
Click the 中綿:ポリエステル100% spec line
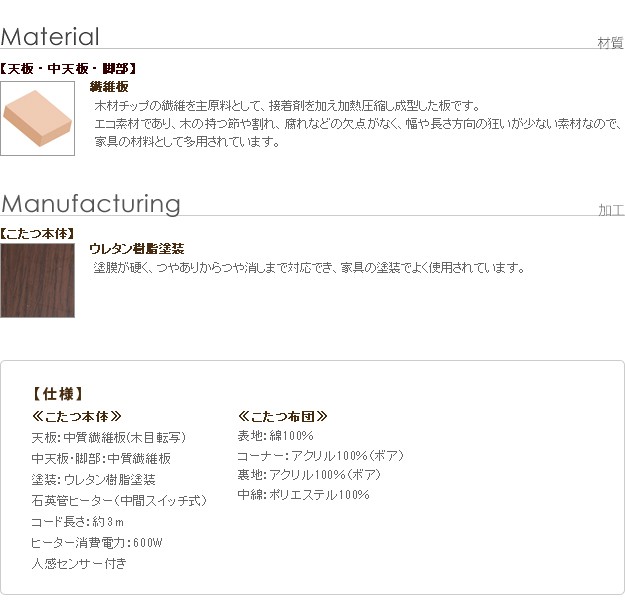(303, 495)
